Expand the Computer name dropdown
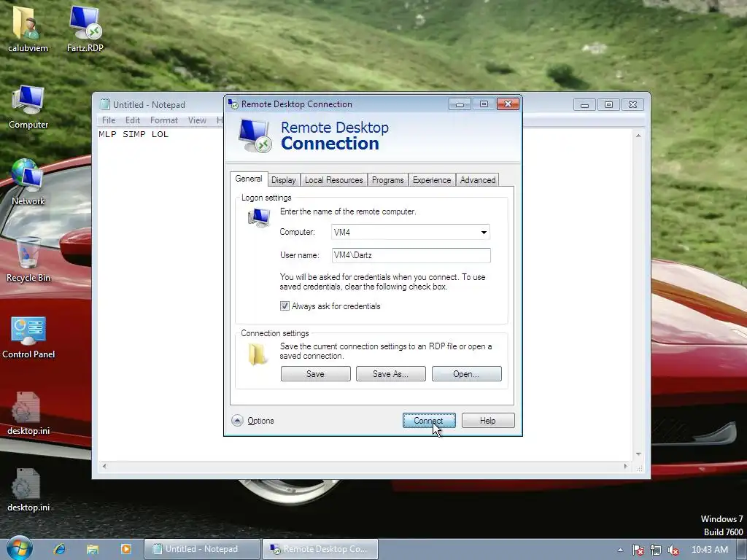Viewport: 747px width, 560px height. coord(484,233)
